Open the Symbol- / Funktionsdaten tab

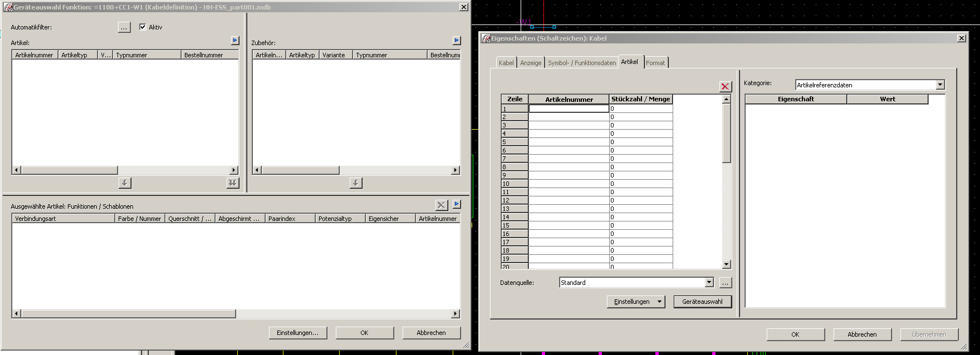coord(582,63)
